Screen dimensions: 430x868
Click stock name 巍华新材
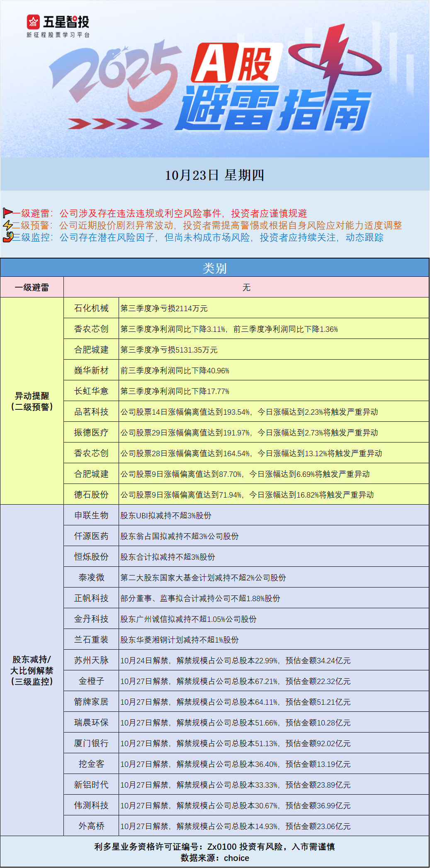click(x=91, y=370)
